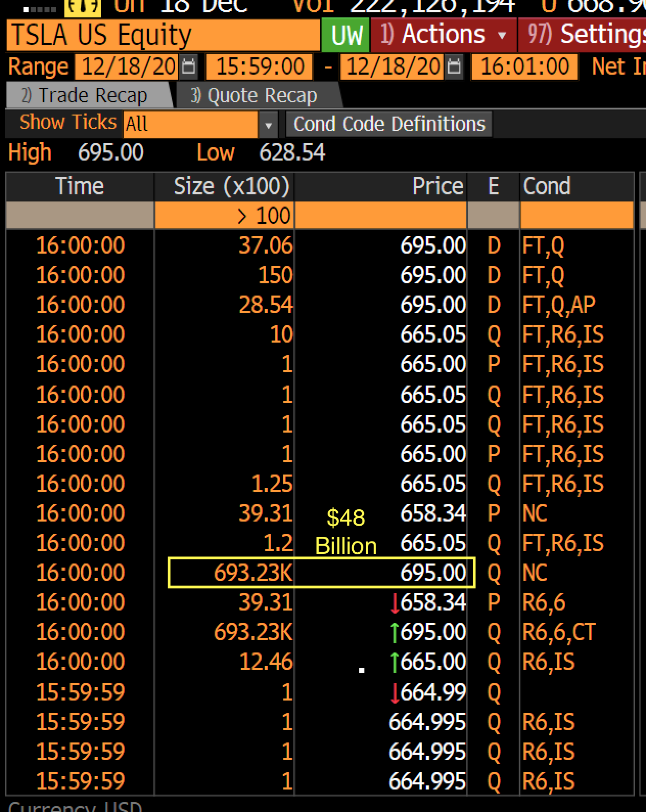Click the Time column header
This screenshot has width=646, height=812.
point(80,186)
